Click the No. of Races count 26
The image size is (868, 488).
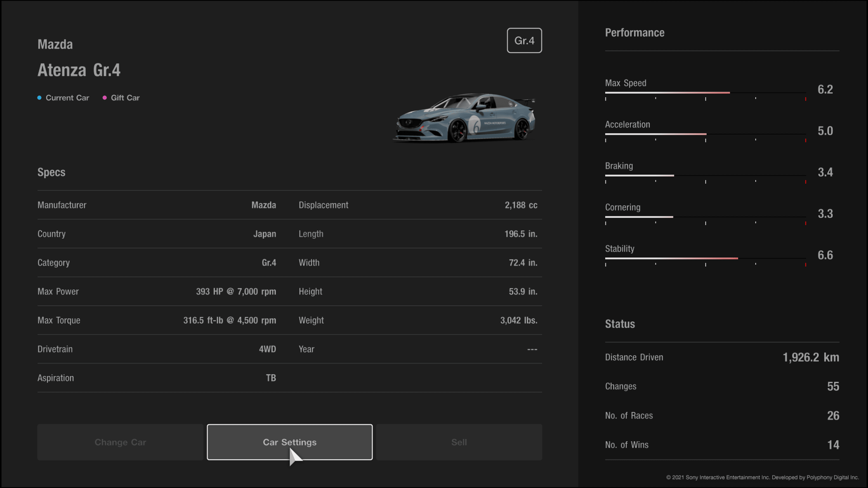click(x=833, y=416)
